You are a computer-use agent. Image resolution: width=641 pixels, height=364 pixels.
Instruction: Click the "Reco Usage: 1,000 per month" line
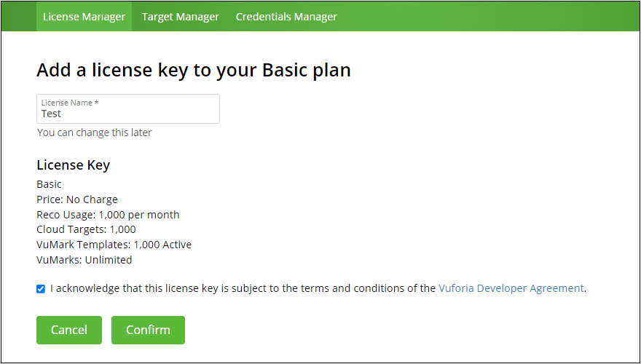(x=108, y=215)
